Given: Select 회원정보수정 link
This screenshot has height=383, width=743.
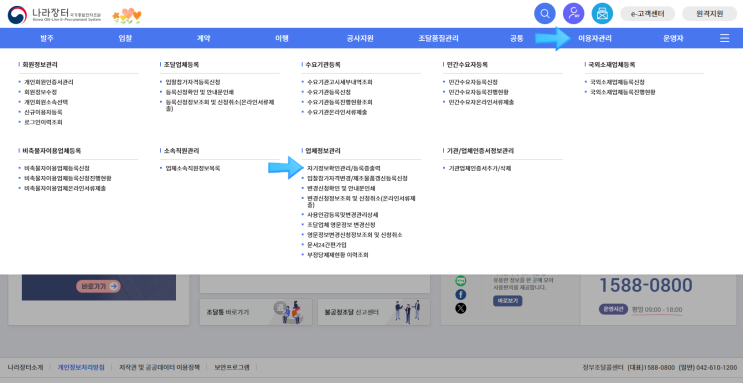Looking at the screenshot, I should click(40, 92).
